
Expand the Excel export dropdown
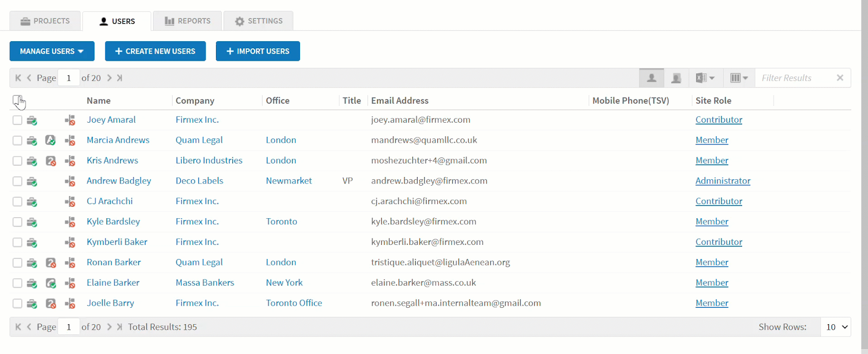[x=705, y=78]
